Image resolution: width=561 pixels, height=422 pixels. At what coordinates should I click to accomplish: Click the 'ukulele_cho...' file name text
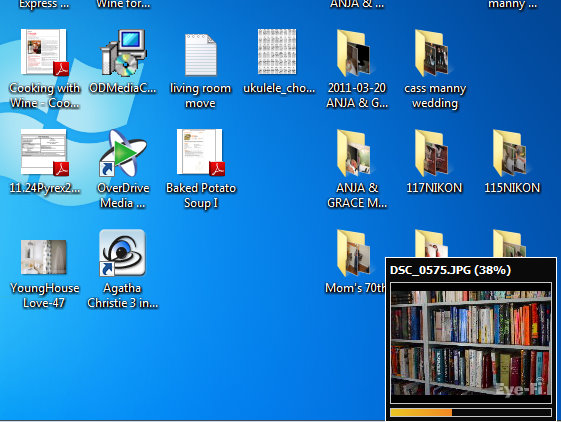pos(279,88)
